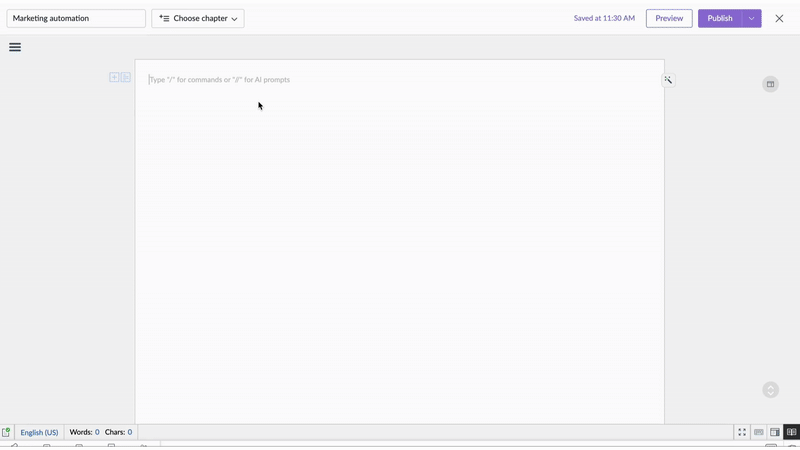Switch to the layout view icon

tap(775, 432)
